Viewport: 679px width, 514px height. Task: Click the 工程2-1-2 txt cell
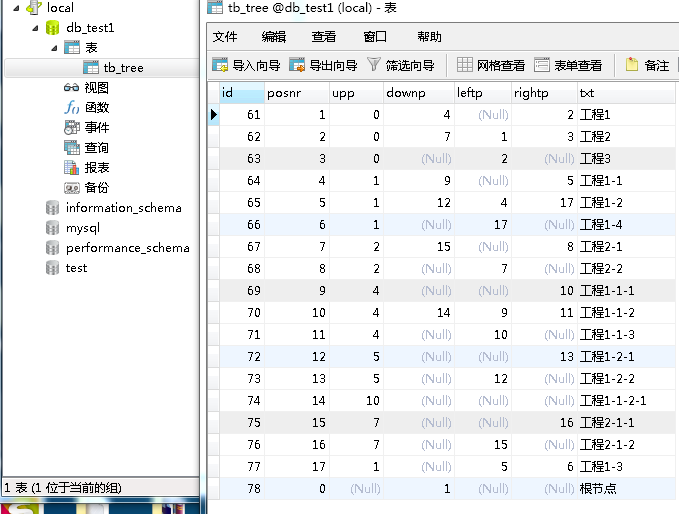[x=626, y=445]
